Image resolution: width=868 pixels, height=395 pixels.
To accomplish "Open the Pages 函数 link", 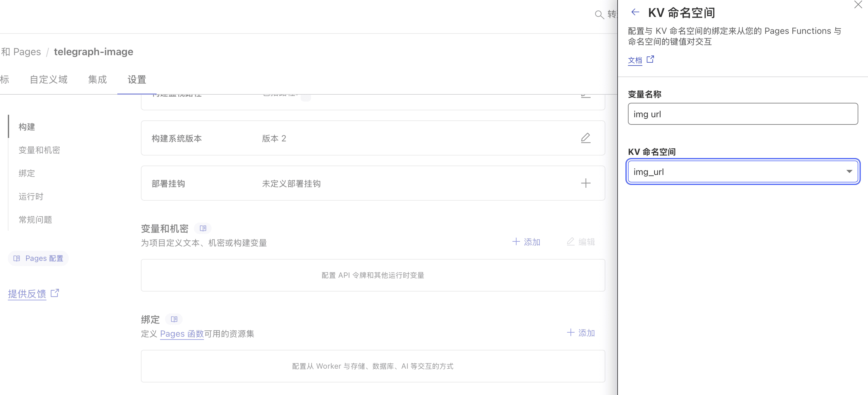I will pyautogui.click(x=182, y=334).
